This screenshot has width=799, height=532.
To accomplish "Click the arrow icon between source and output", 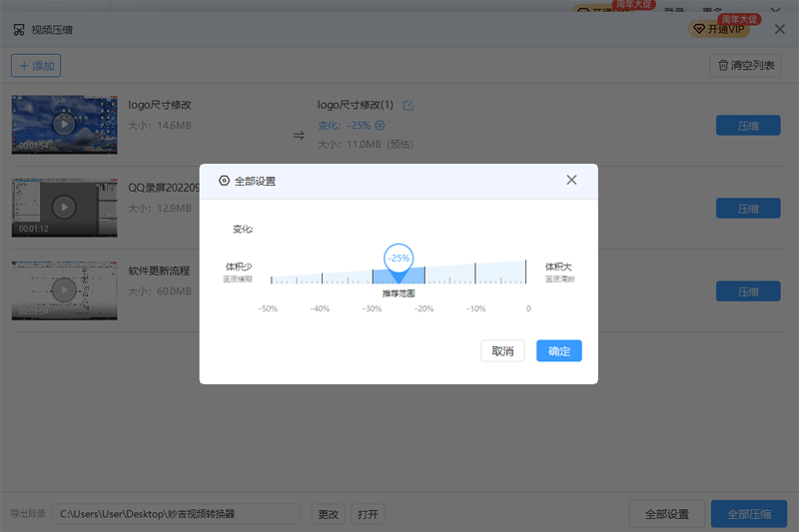I will point(299,136).
